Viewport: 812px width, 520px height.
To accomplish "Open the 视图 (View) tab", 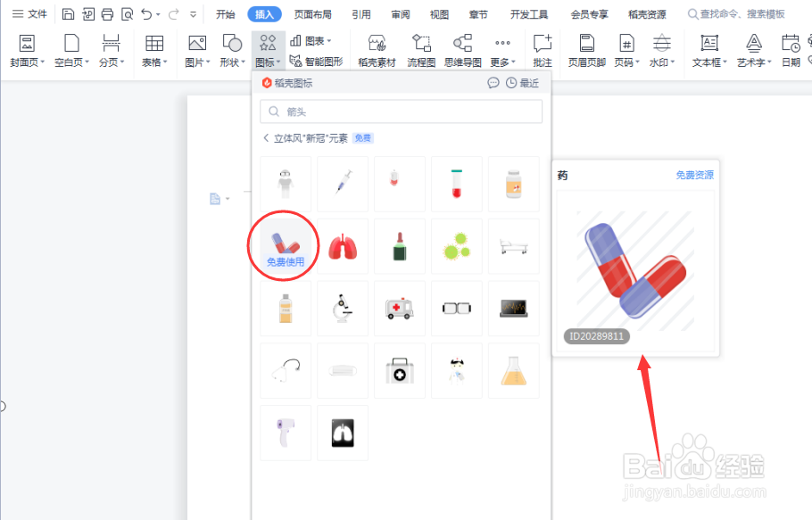I will point(438,12).
